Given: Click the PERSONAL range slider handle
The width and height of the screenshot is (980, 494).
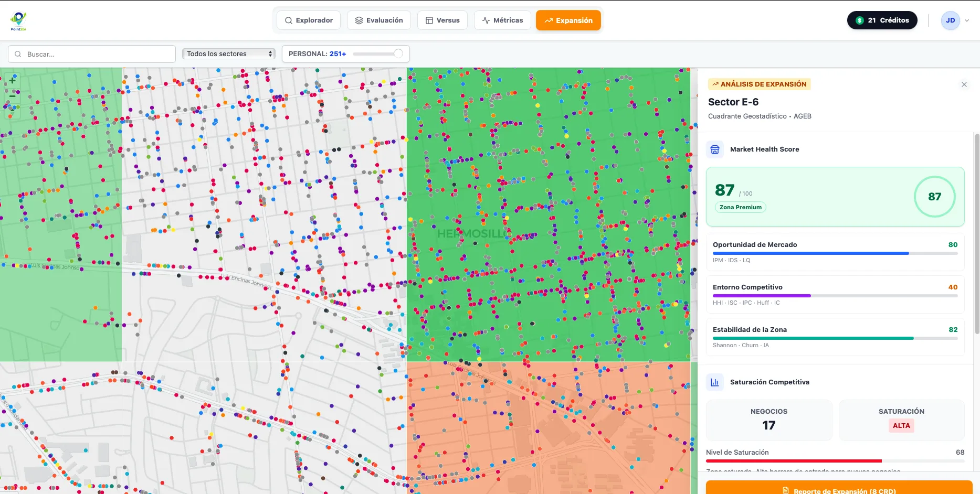Looking at the screenshot, I should point(398,53).
